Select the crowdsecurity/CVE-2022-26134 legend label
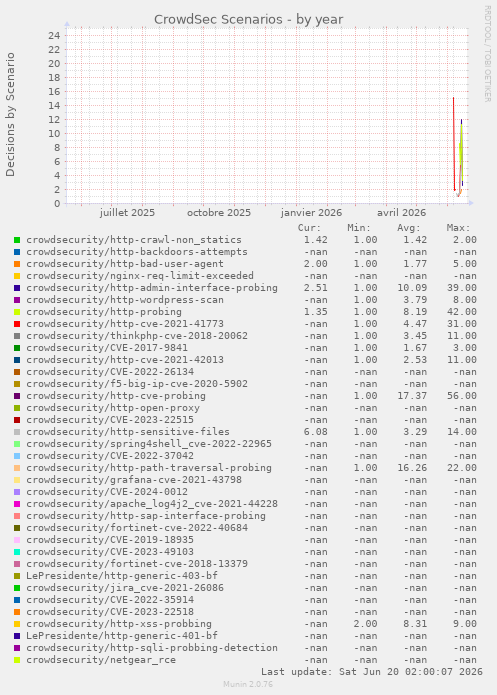 click(110, 372)
